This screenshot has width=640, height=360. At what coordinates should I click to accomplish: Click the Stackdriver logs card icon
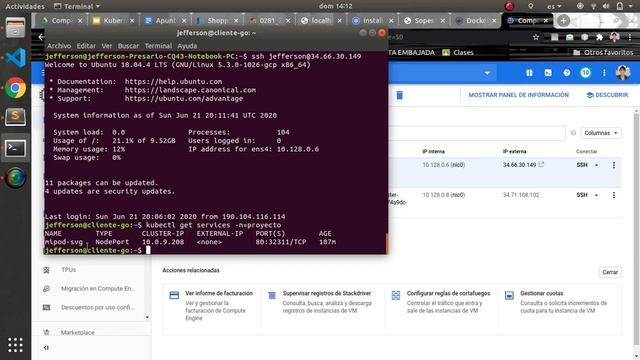pos(271,295)
